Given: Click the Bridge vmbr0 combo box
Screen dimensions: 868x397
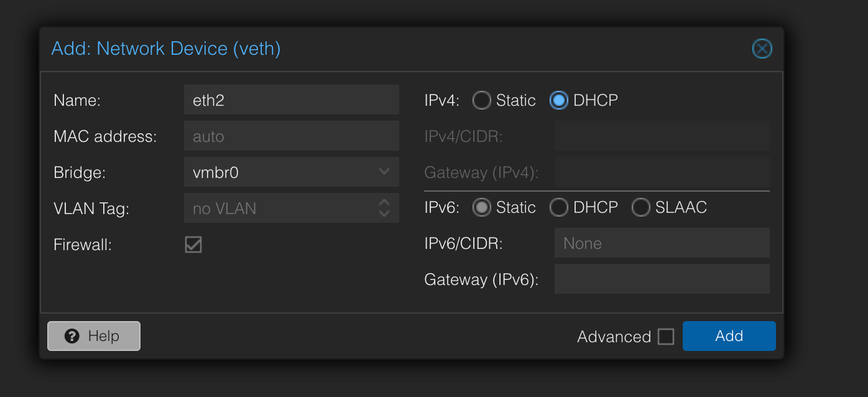Looking at the screenshot, I should pyautogui.click(x=280, y=172).
